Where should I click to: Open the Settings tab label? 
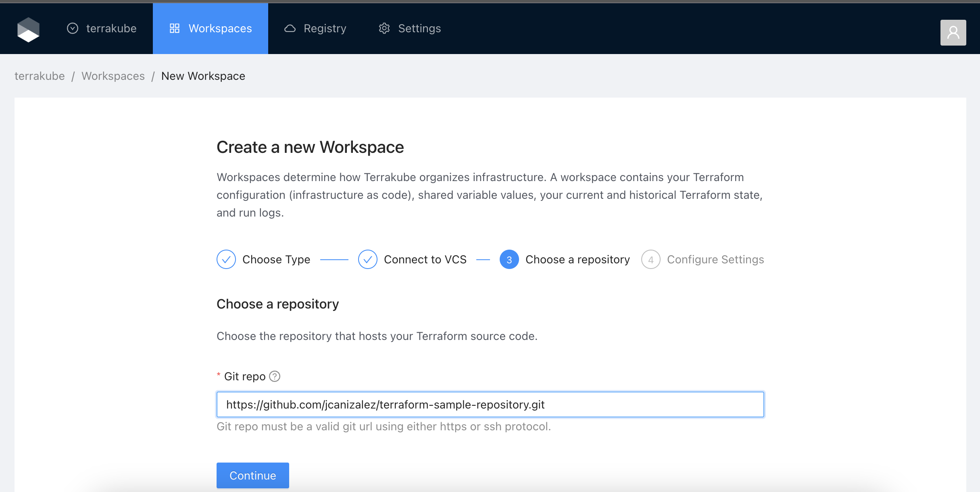coord(419,29)
